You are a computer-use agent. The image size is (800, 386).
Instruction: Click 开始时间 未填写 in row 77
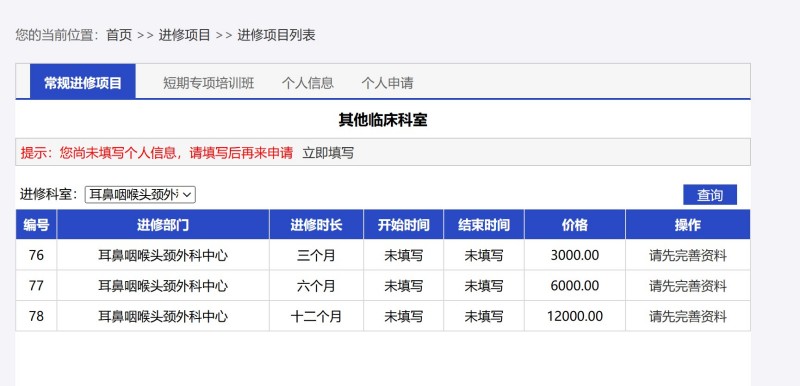(x=404, y=286)
